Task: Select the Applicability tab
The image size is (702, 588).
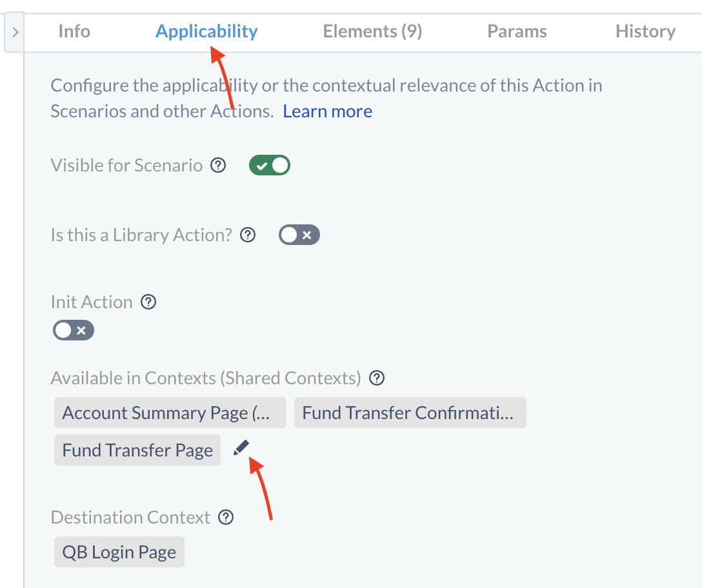Action: tap(206, 32)
